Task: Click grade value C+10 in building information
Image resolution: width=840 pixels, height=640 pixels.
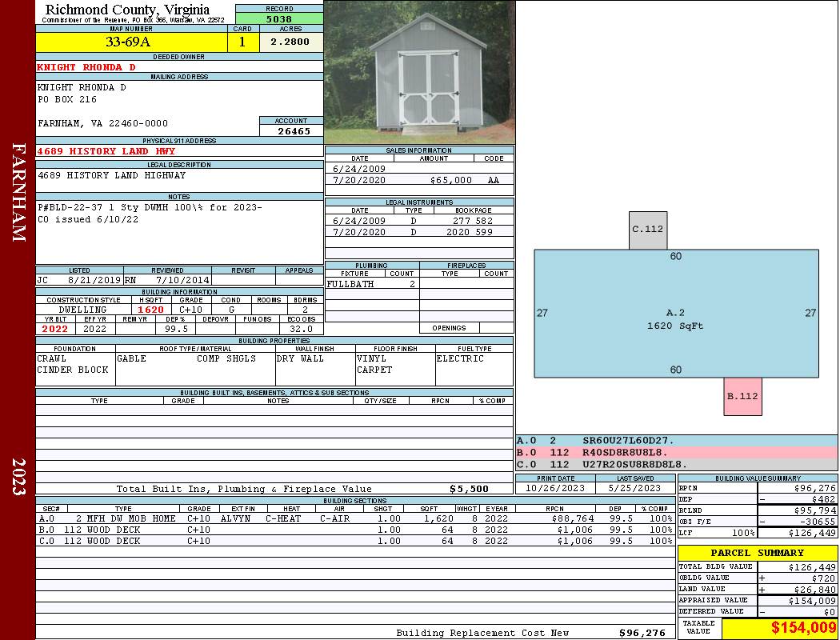Action: [190, 310]
